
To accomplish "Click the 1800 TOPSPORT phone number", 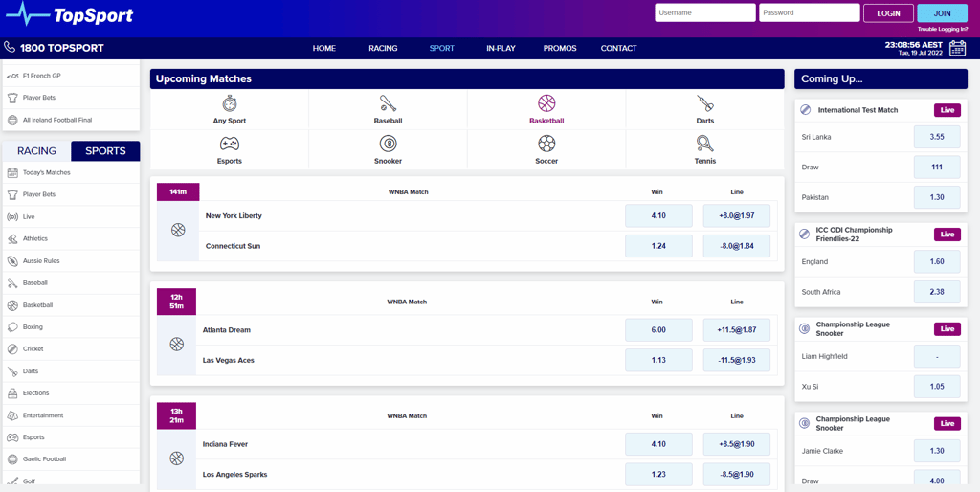I will [x=62, y=48].
